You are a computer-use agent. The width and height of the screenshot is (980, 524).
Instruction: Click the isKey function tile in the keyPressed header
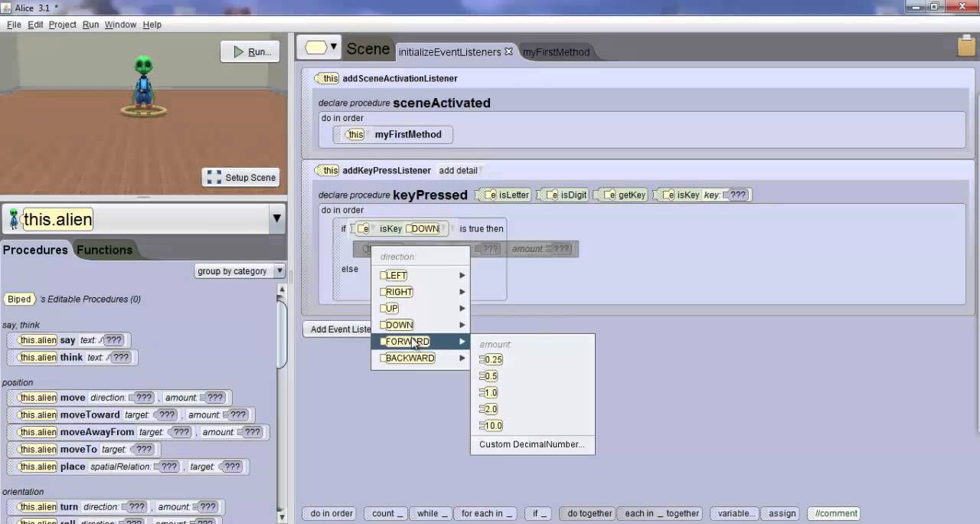[x=704, y=195]
